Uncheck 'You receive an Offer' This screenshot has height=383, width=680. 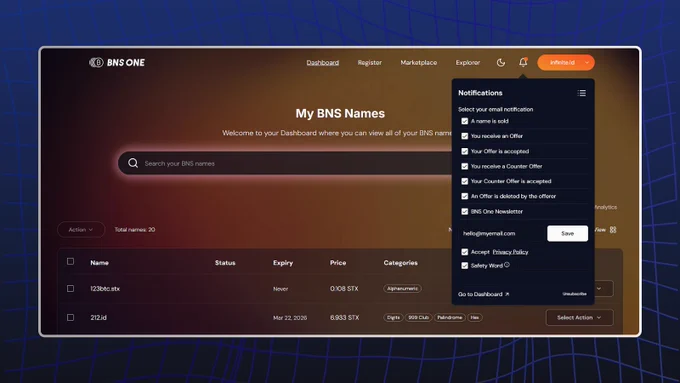[464, 136]
